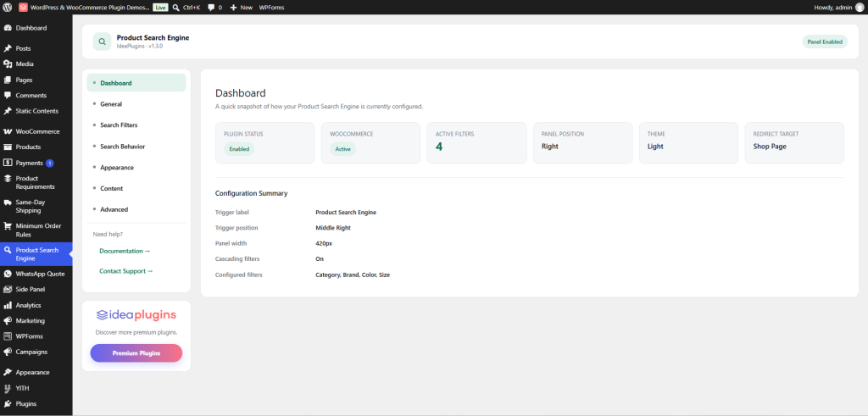Click the Product Search Engine magnifier sidebar icon
The width and height of the screenshot is (868, 416).
coord(8,250)
